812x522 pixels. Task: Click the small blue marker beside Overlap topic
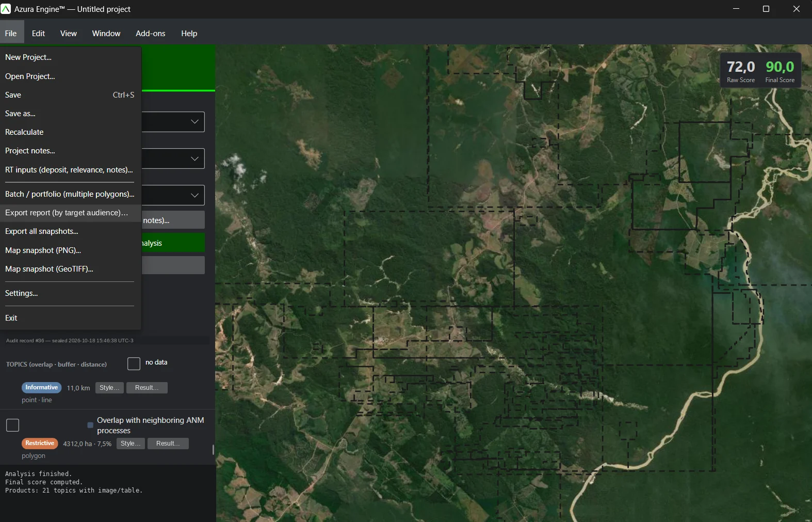pos(90,425)
